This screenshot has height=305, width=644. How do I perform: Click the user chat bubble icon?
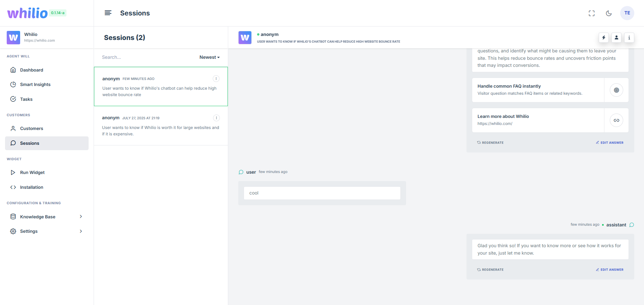tap(241, 172)
